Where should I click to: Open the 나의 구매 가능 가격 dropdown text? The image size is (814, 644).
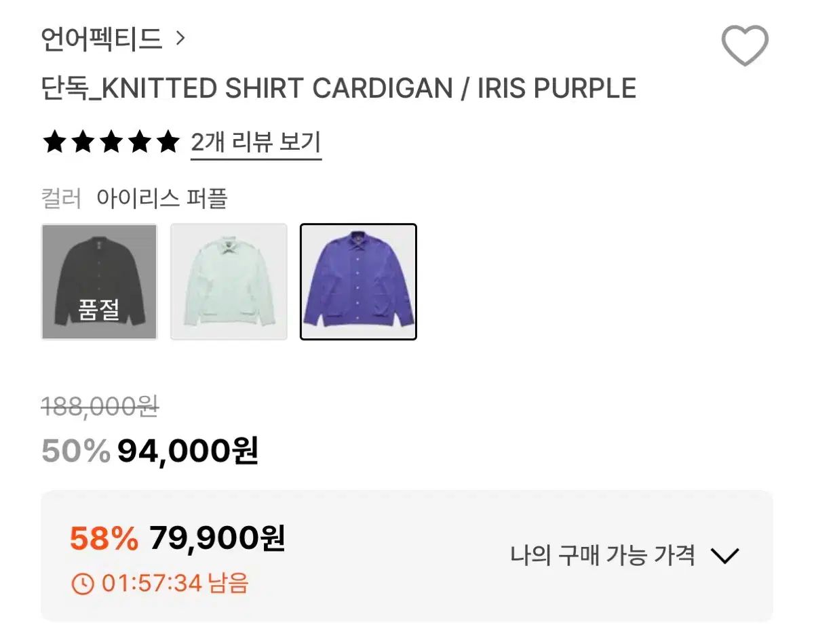(x=602, y=556)
